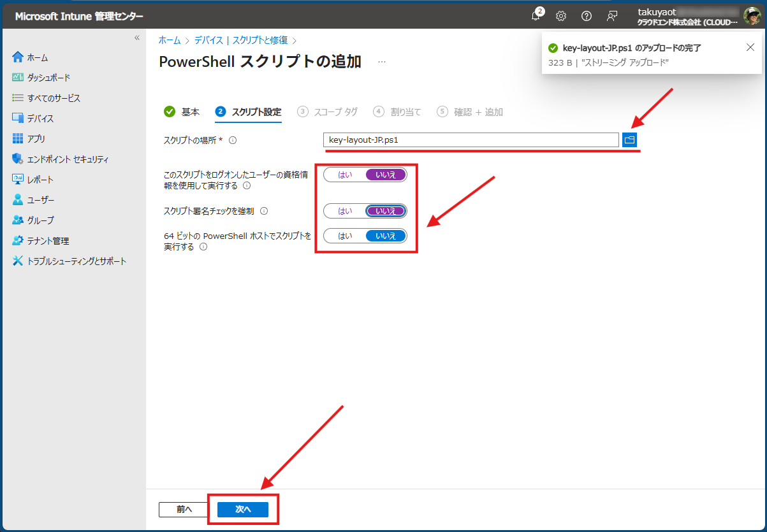Open the notifications bell icon

click(536, 16)
